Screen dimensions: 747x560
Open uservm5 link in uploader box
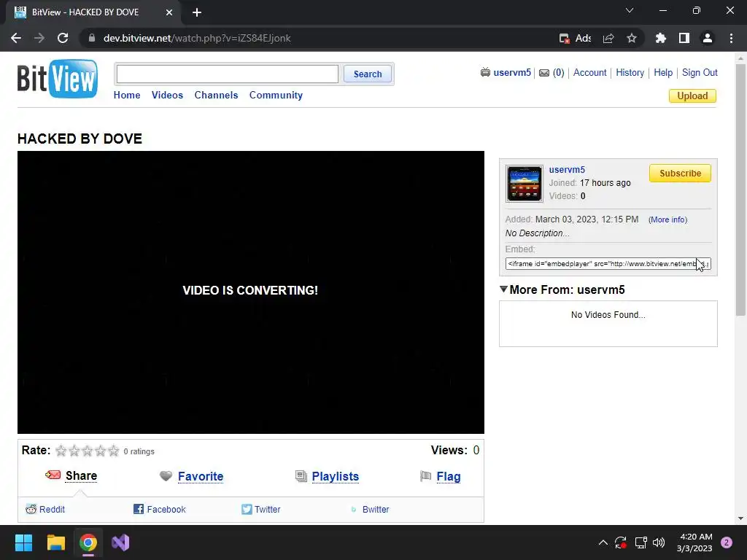(x=567, y=169)
